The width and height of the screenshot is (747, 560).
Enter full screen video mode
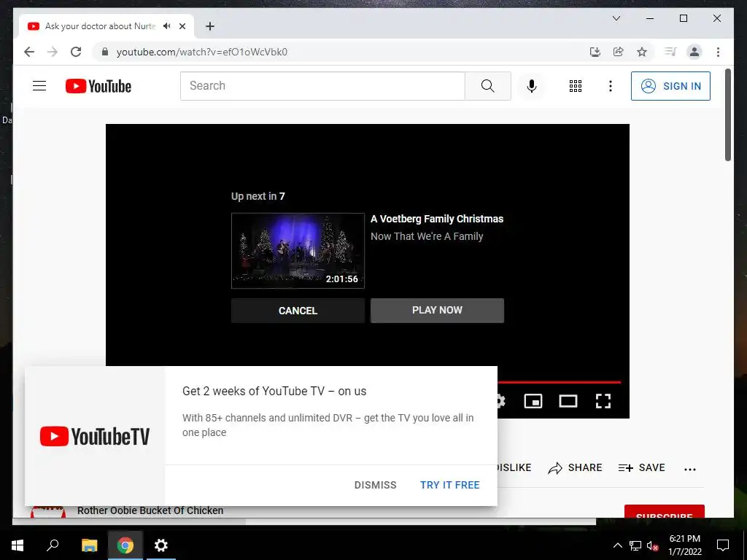click(603, 401)
